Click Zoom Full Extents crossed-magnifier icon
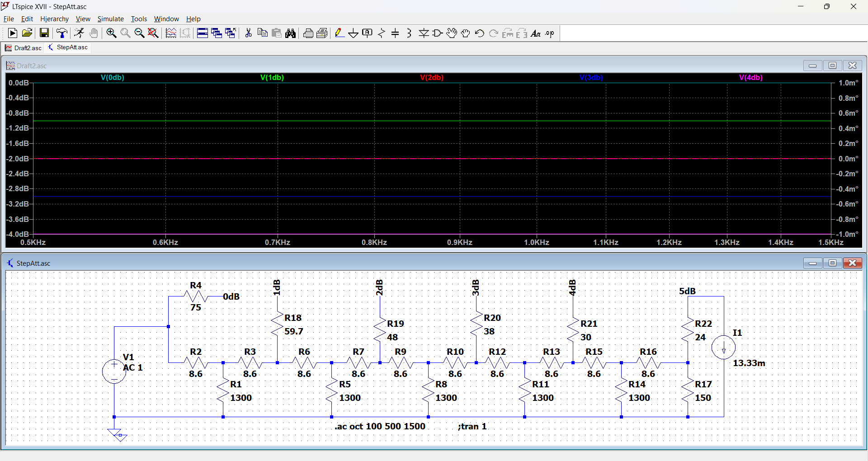868x461 pixels. tap(153, 33)
